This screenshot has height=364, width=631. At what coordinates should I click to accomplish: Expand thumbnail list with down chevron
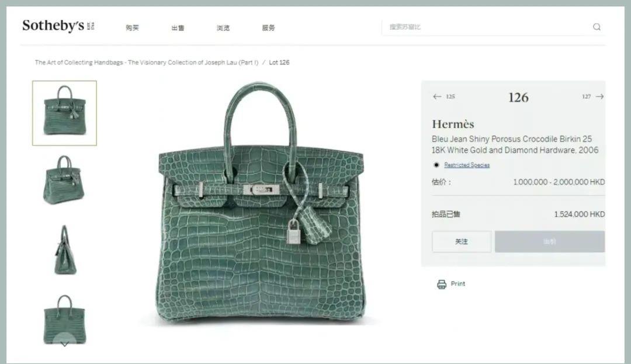click(64, 344)
